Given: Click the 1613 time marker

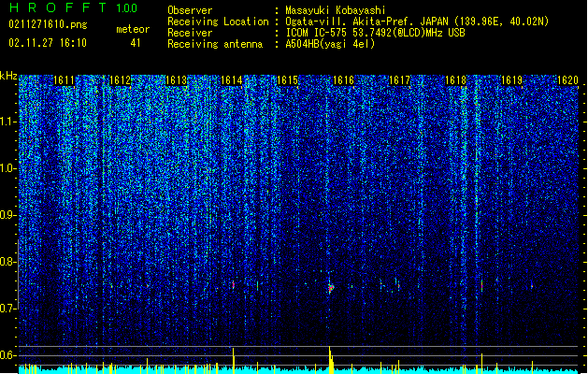Looking at the screenshot, I should pyautogui.click(x=176, y=80).
